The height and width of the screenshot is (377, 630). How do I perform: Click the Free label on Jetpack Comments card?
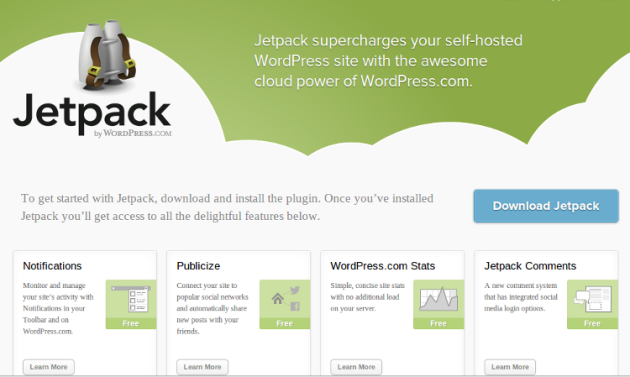(x=592, y=324)
